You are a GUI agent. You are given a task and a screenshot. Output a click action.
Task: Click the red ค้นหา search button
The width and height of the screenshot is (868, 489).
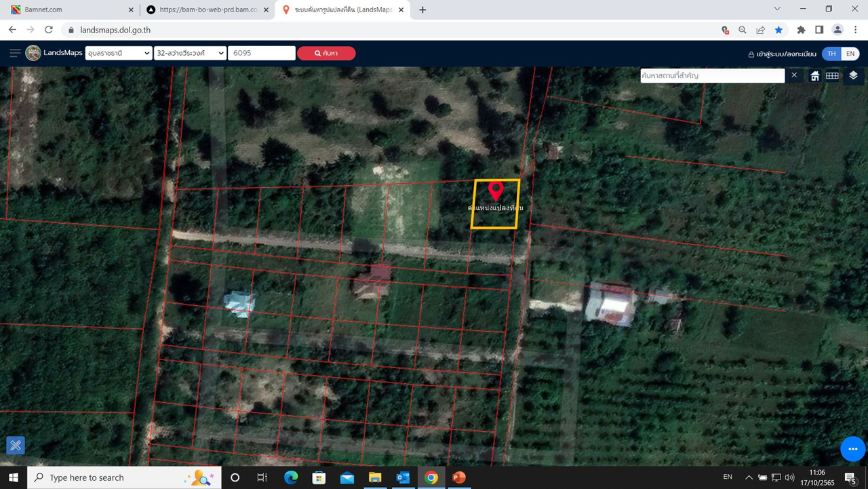coord(326,53)
